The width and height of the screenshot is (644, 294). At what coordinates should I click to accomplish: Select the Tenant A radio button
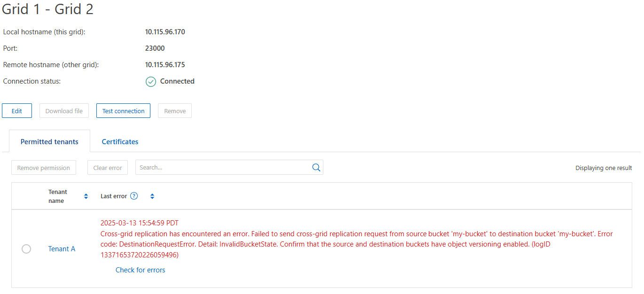tap(26, 249)
